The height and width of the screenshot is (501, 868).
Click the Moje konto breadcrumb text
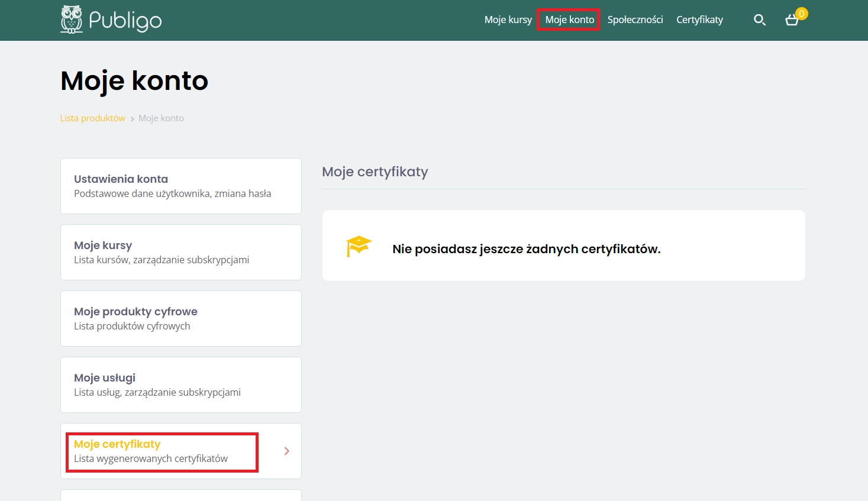pyautogui.click(x=161, y=118)
